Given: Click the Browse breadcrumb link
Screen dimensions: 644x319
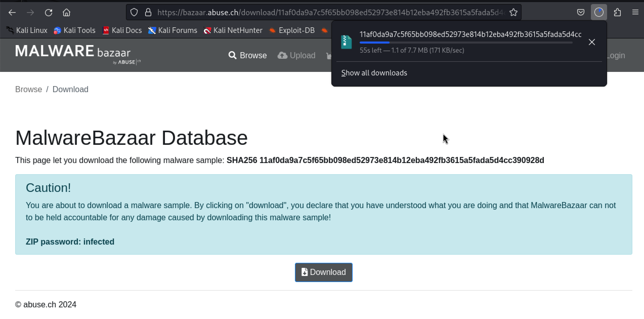Looking at the screenshot, I should click(x=29, y=89).
